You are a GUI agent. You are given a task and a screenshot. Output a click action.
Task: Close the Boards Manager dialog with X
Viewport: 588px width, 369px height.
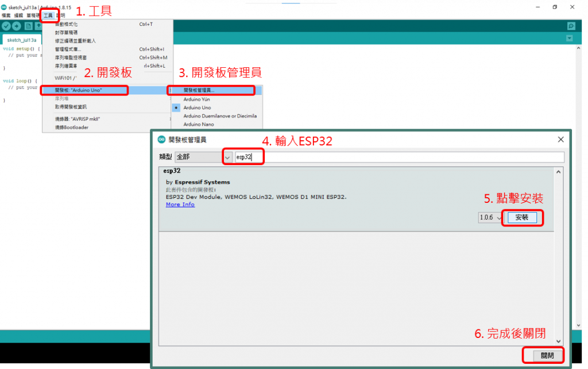(560, 139)
